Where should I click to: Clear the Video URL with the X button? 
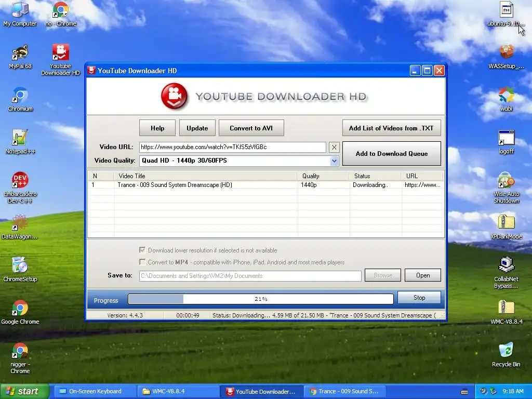tap(334, 147)
